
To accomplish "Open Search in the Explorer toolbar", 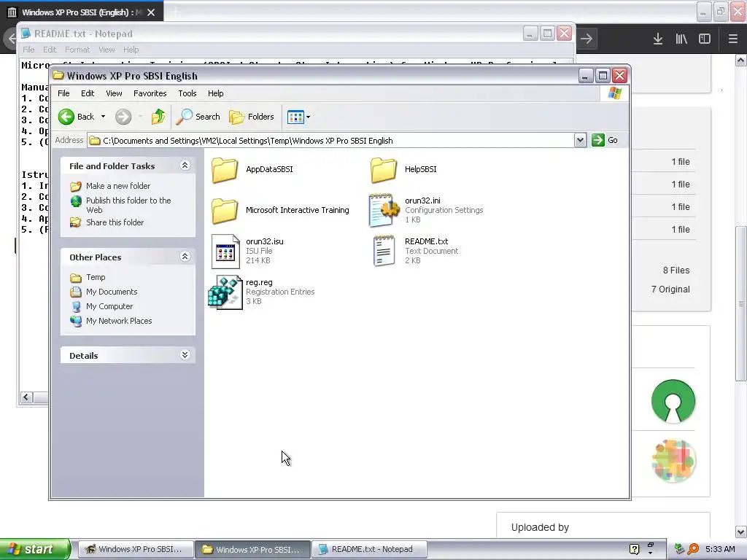I will pos(198,117).
